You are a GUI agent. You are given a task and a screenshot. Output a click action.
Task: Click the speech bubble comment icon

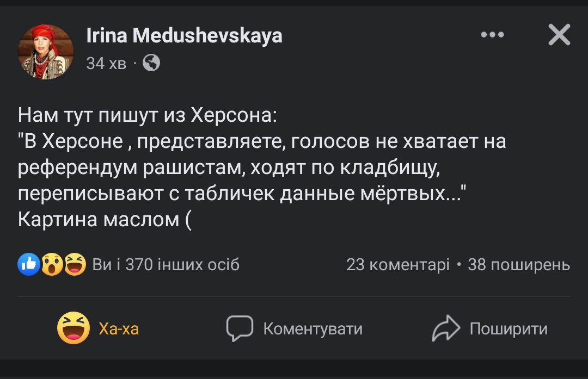pyautogui.click(x=240, y=328)
